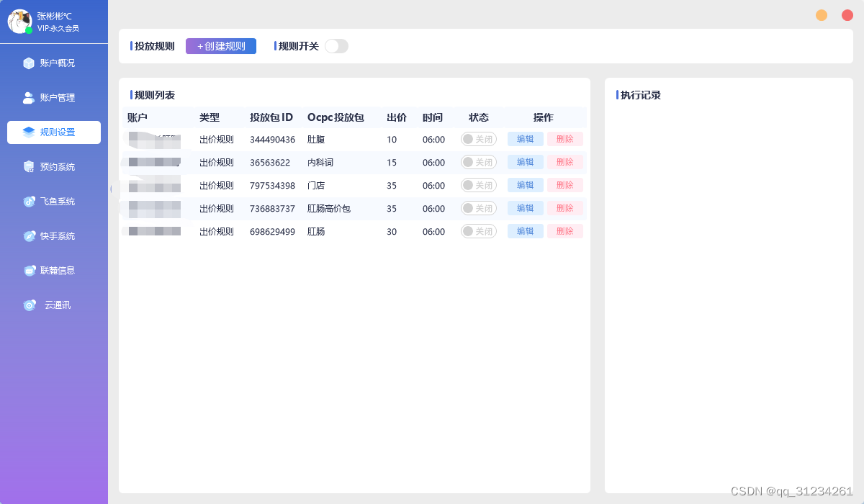Image resolution: width=864 pixels, height=504 pixels.
Task: Toggle status switch of rule 698629499
Action: [479, 231]
